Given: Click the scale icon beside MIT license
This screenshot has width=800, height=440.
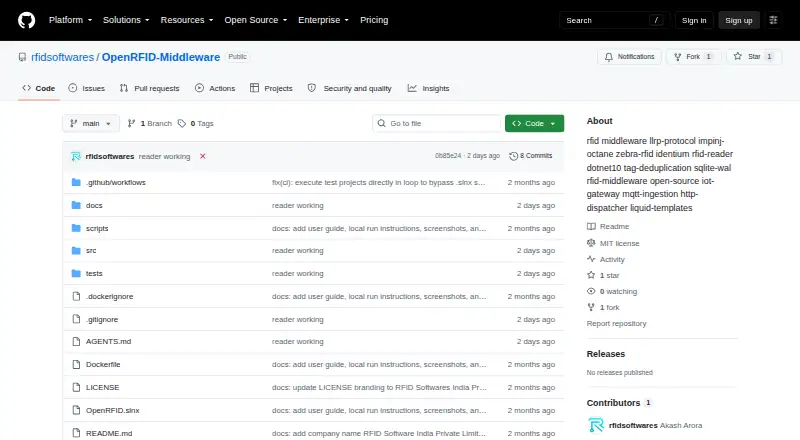Looking at the screenshot, I should (591, 243).
